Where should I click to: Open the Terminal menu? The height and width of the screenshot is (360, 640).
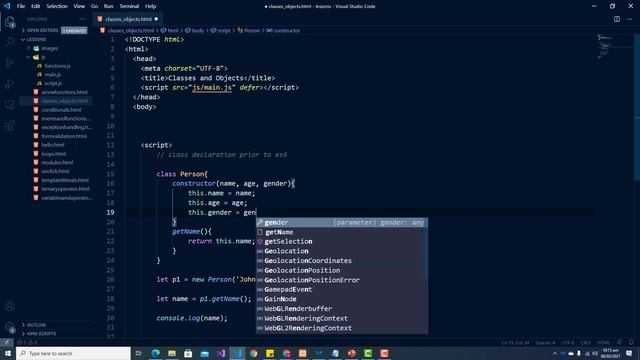(x=129, y=6)
